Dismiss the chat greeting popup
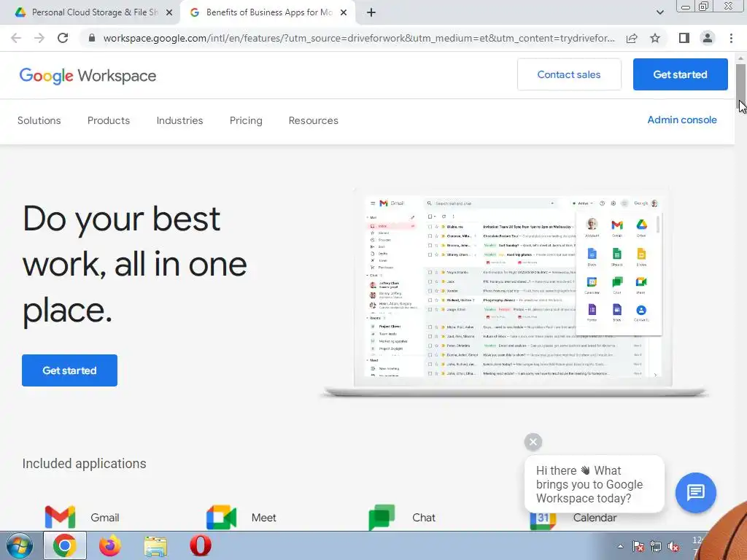 533,442
